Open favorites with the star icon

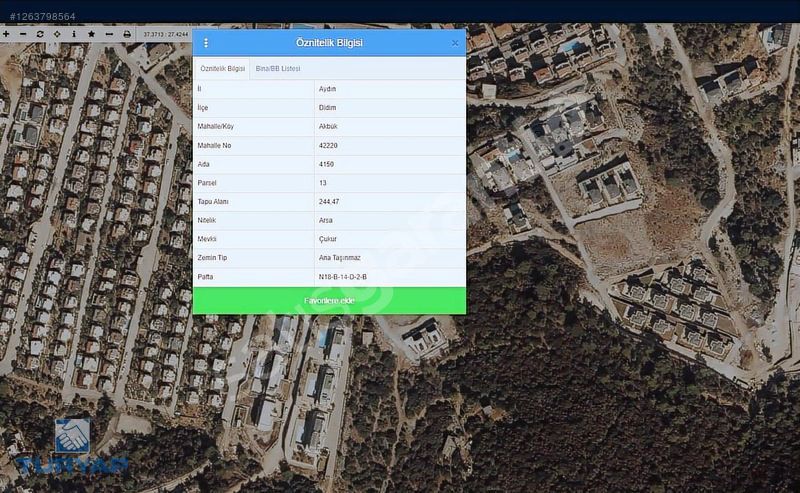[x=91, y=34]
